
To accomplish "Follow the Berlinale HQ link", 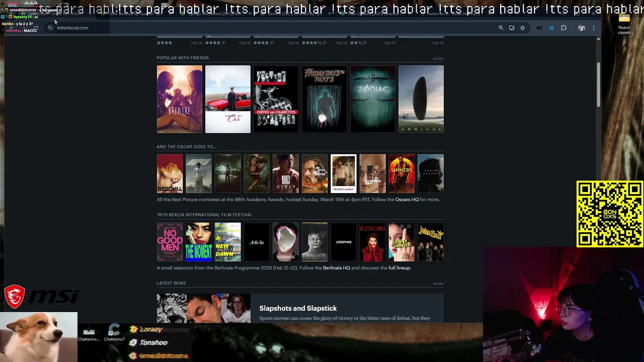I will (336, 268).
